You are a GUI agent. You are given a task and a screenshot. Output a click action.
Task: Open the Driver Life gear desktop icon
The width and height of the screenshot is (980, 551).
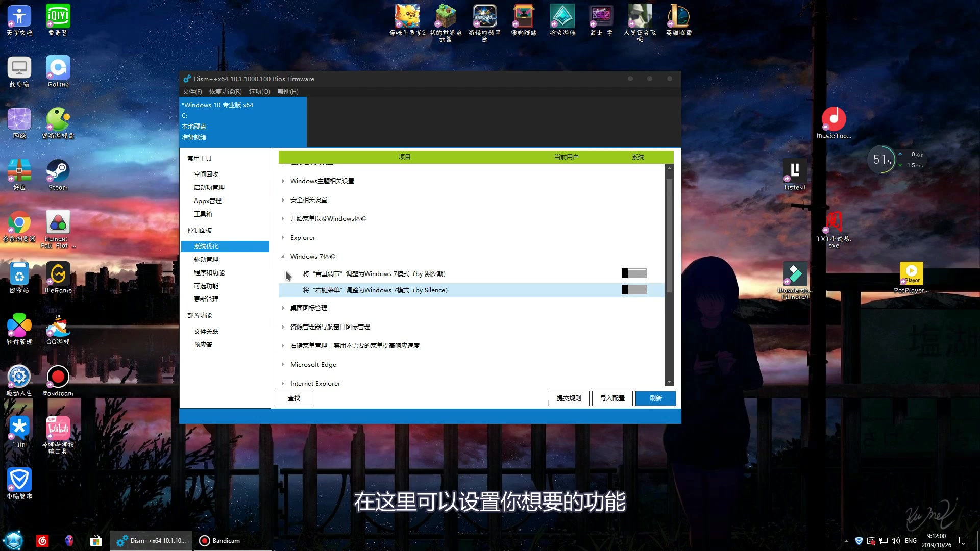click(x=19, y=381)
